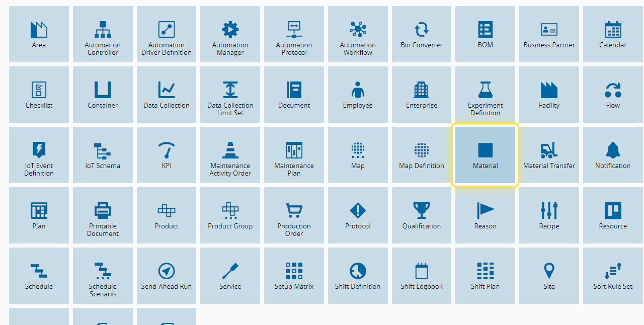This screenshot has height=325, width=644.
Task: Click the Maintenance Plan tile
Action: point(294,155)
